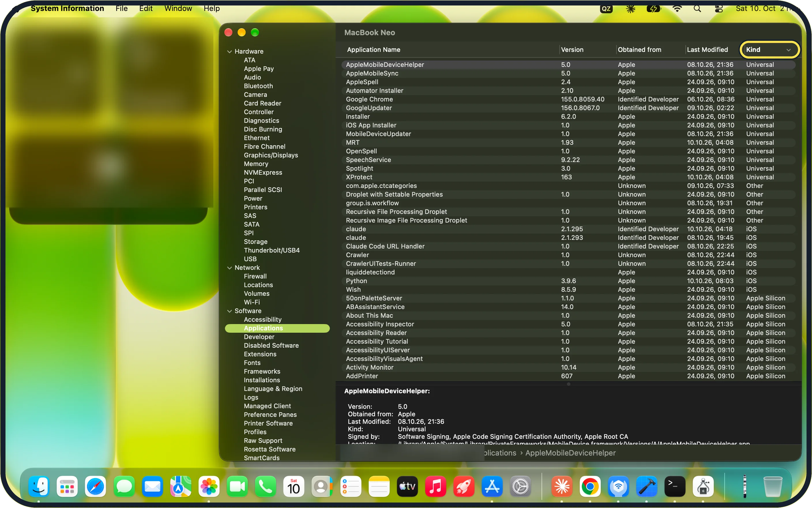Select Graphics/Displays in the sidebar
This screenshot has height=508, width=812.
point(271,155)
